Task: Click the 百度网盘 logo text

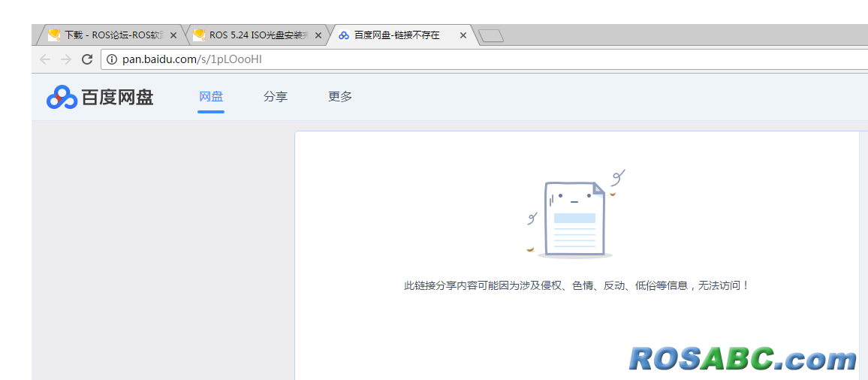Action: click(117, 98)
